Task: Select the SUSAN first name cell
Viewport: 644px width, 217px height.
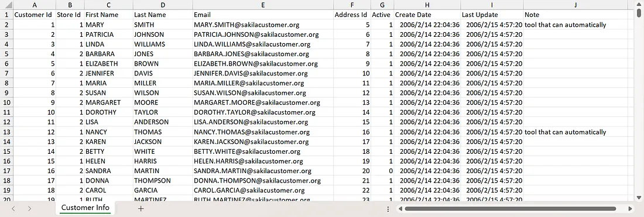Action: [x=108, y=92]
